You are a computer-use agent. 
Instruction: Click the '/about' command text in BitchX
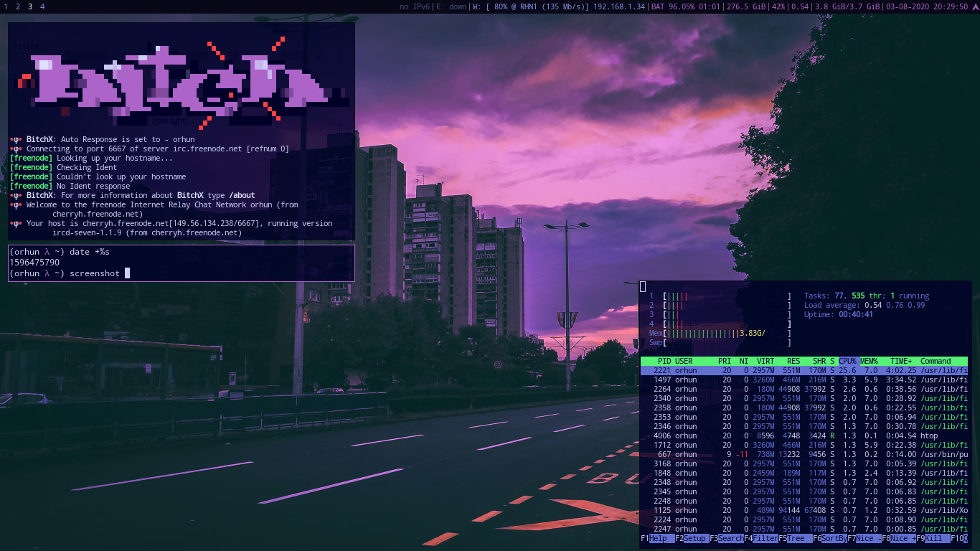point(242,195)
